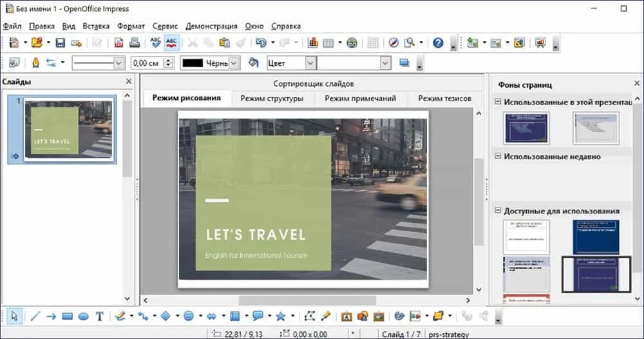Open the line color Чёрный dropdown
The height and width of the screenshot is (339, 644).
234,63
